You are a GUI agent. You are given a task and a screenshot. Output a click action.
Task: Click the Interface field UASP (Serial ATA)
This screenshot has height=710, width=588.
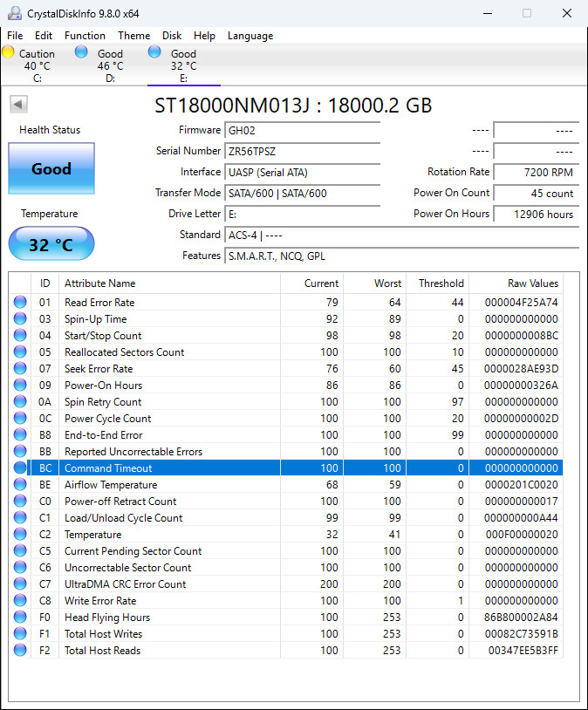tap(302, 173)
